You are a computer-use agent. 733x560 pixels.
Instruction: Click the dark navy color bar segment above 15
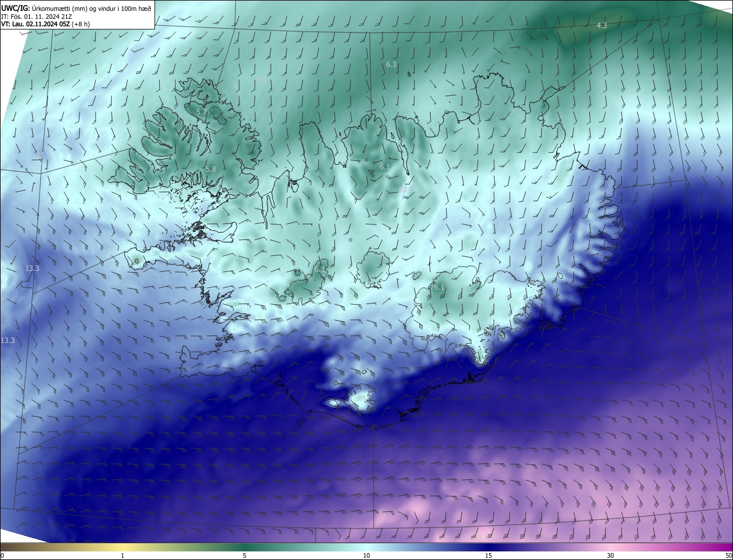click(488, 547)
